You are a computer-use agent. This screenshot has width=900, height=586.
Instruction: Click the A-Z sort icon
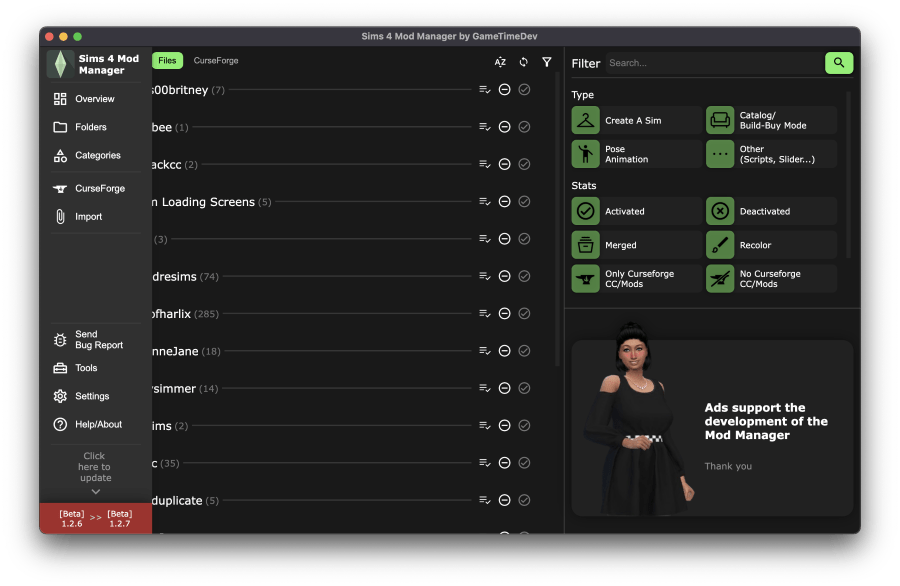(501, 62)
